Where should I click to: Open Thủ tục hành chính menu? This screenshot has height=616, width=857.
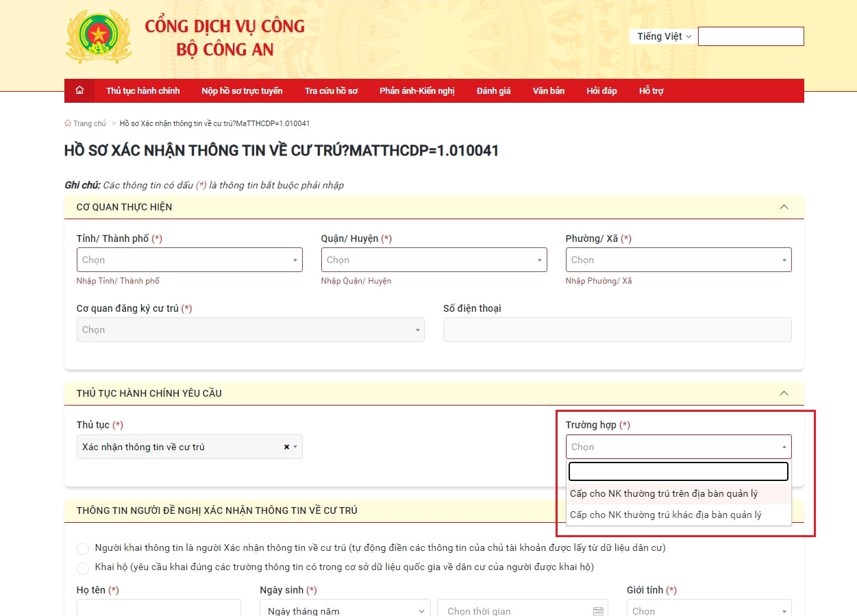click(142, 90)
